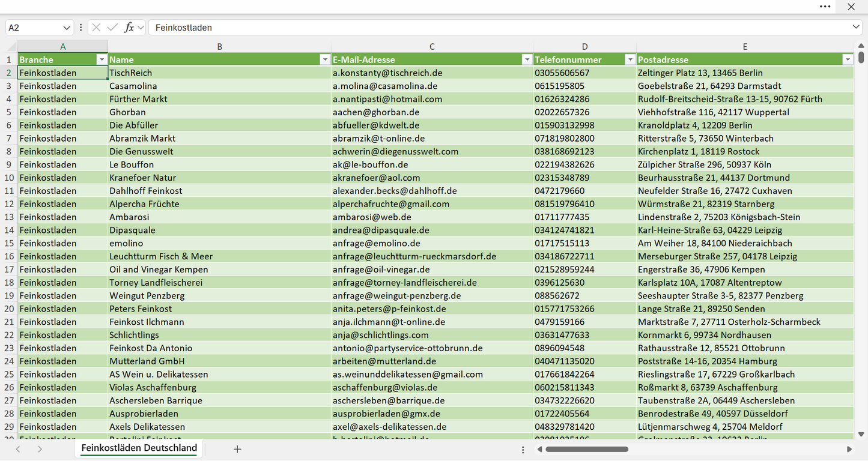Select the akranefoer@aol.com cell
This screenshot has height=461, width=868.
[x=432, y=178]
